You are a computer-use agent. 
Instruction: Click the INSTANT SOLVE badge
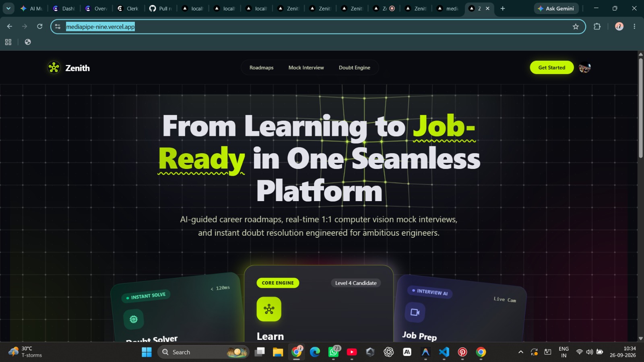tap(146, 296)
